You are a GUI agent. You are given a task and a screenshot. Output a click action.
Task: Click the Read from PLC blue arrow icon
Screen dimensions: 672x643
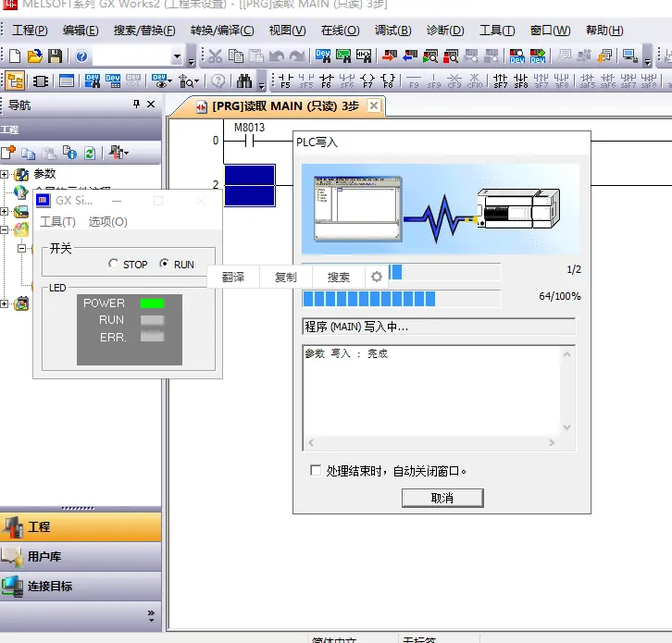pyautogui.click(x=410, y=56)
